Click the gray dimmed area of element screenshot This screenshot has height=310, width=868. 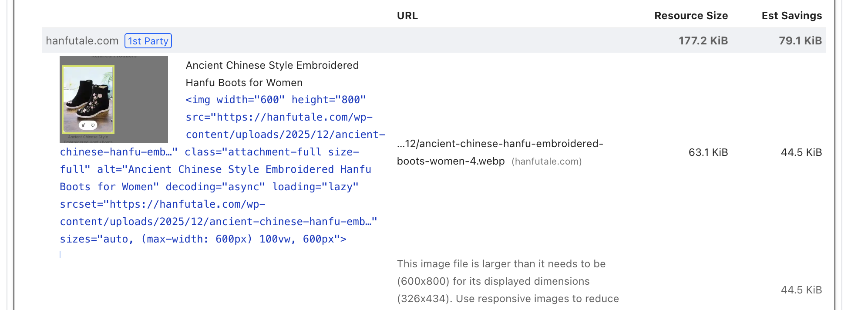click(141, 100)
